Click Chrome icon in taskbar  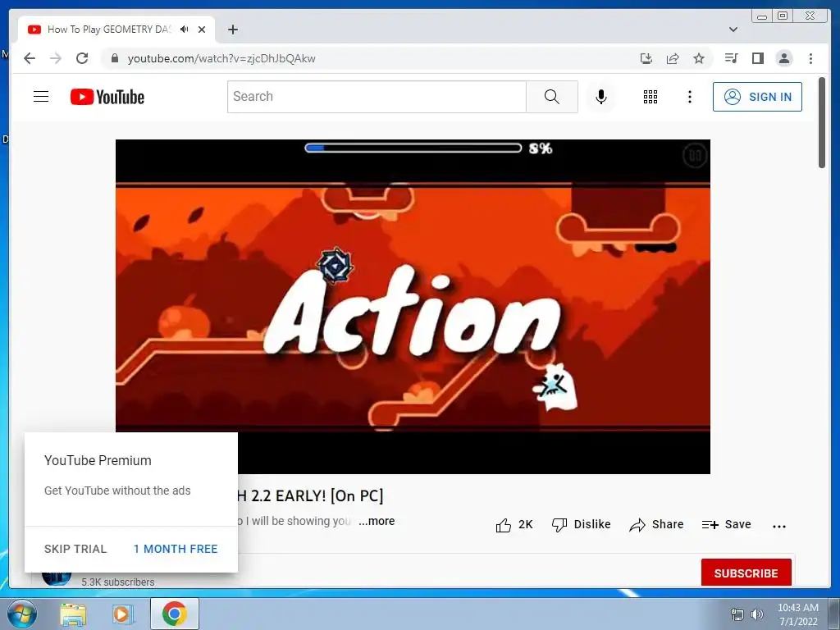[174, 614]
